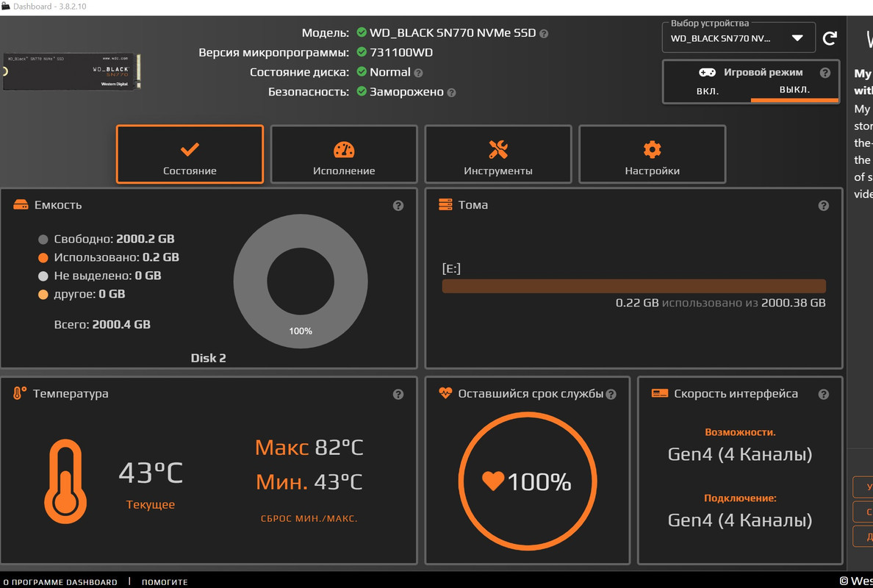Click thermometer icon beside Температура title
This screenshot has width=873, height=588.
[x=20, y=393]
